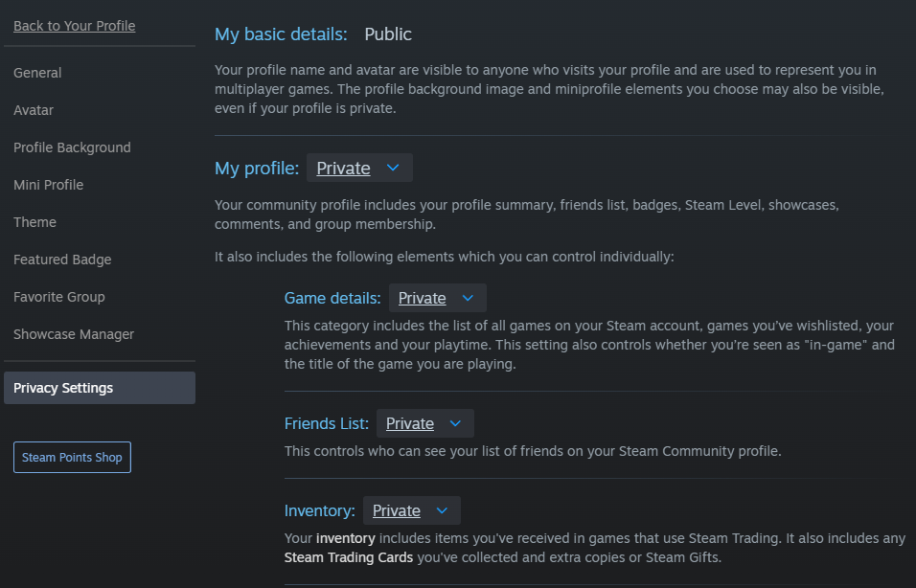Click the chevron arrow next to Friends List

point(455,423)
